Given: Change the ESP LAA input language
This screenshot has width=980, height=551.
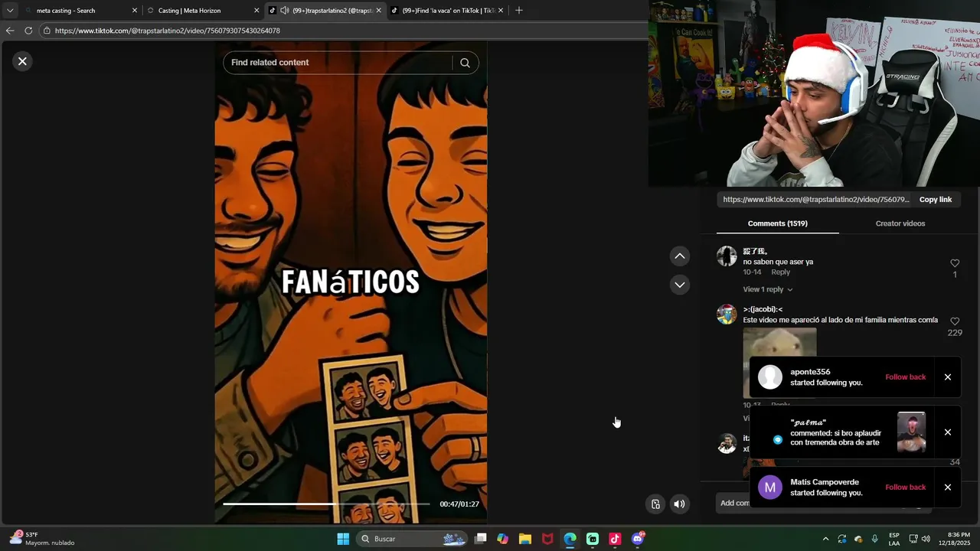Looking at the screenshot, I should tap(894, 539).
